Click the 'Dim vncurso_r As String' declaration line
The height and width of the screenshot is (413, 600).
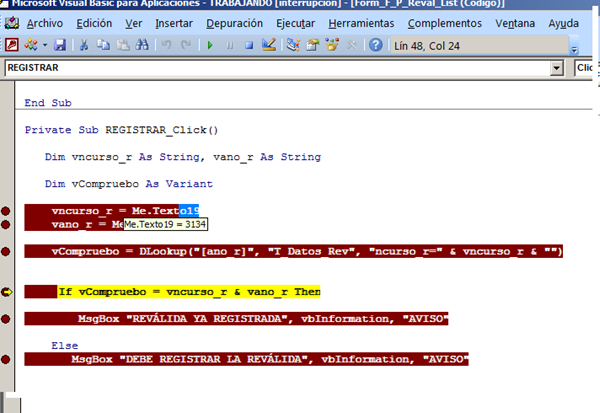[x=183, y=157]
